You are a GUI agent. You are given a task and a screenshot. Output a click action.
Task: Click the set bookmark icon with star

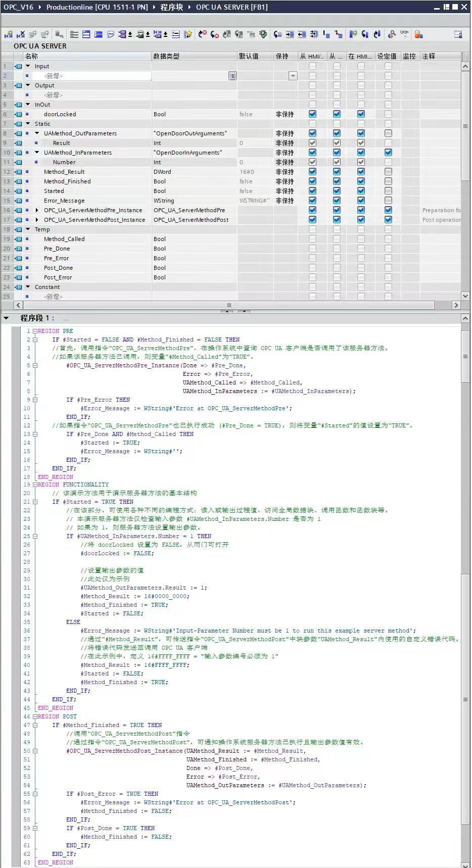tap(353, 34)
